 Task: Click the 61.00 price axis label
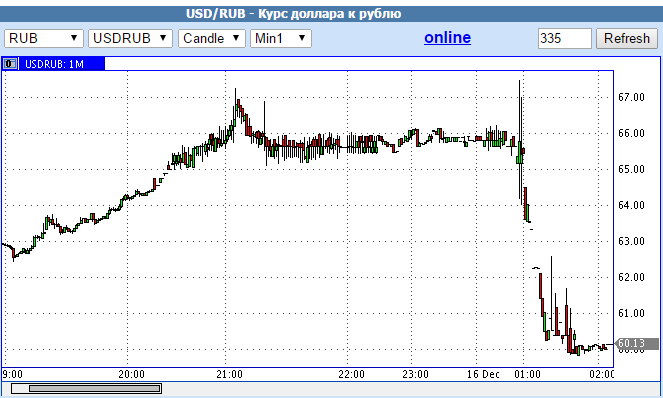tap(631, 313)
